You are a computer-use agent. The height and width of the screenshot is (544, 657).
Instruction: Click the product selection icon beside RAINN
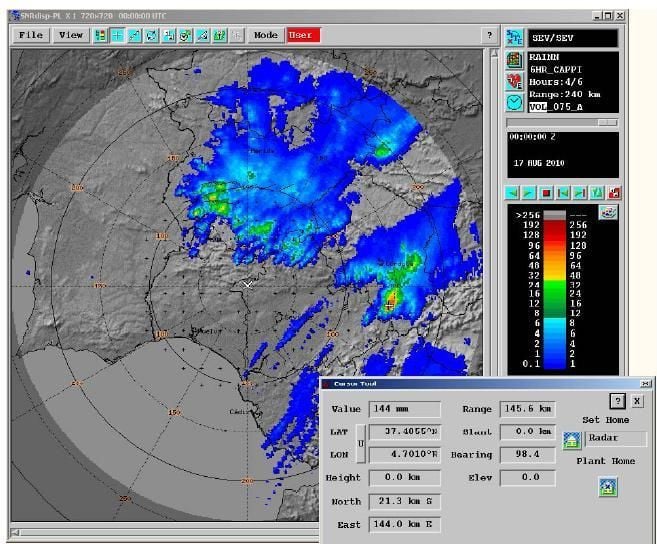(x=514, y=60)
